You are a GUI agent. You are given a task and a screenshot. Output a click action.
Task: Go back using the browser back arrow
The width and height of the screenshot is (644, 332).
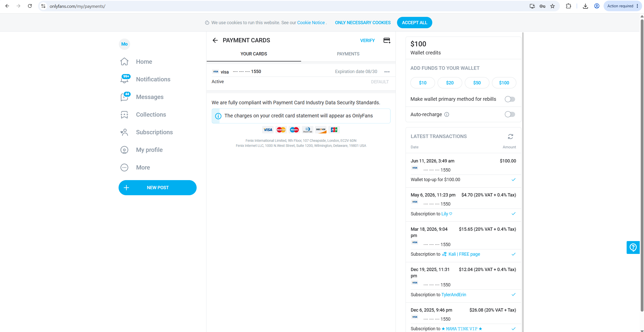[7, 6]
